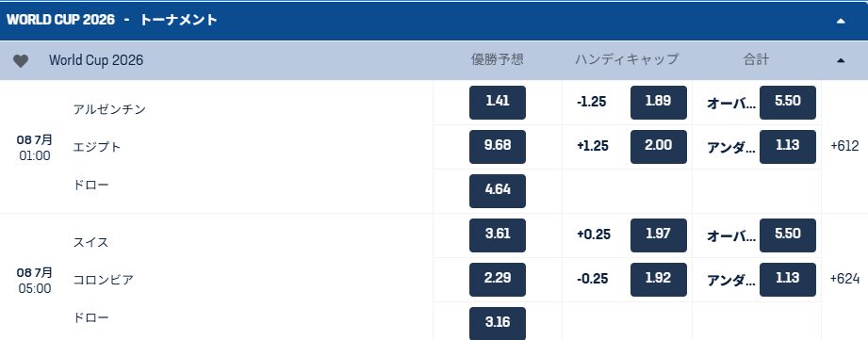Select スイス win odds 3.61
This screenshot has width=868, height=340.
click(x=497, y=235)
